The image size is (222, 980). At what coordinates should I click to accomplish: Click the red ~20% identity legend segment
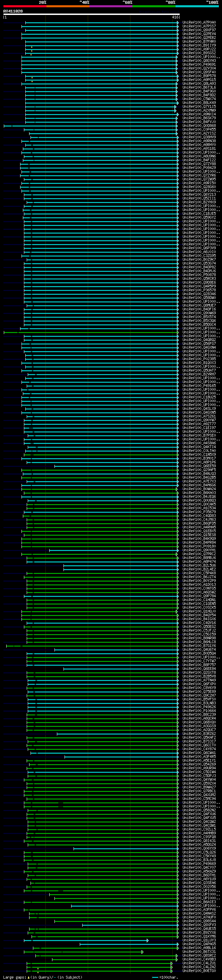coord(25,6)
